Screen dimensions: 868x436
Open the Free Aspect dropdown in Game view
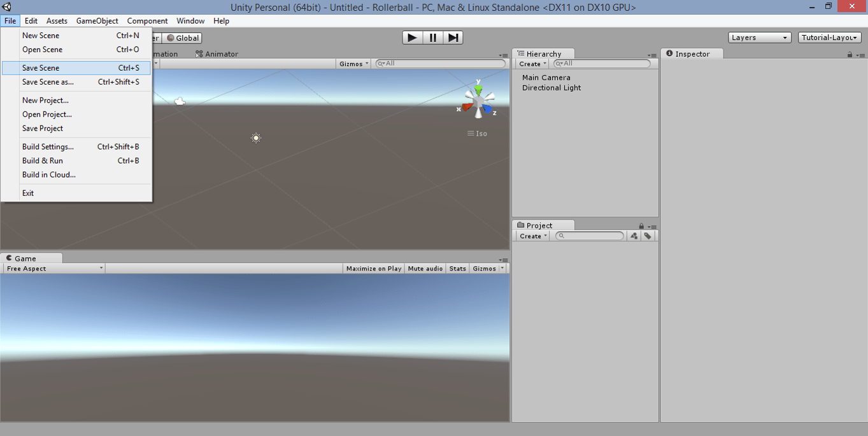(53, 269)
